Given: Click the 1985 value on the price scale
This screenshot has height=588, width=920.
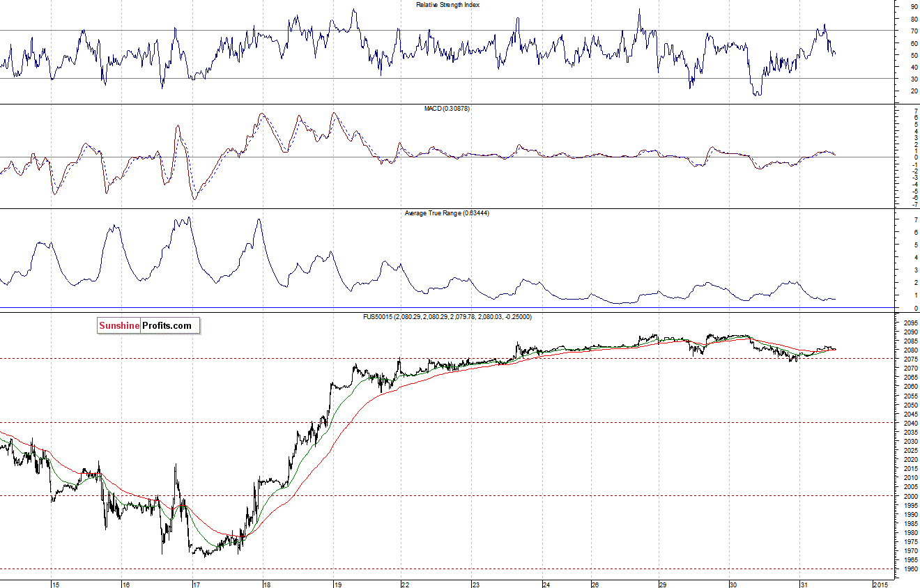Looking at the screenshot, I should point(910,523).
